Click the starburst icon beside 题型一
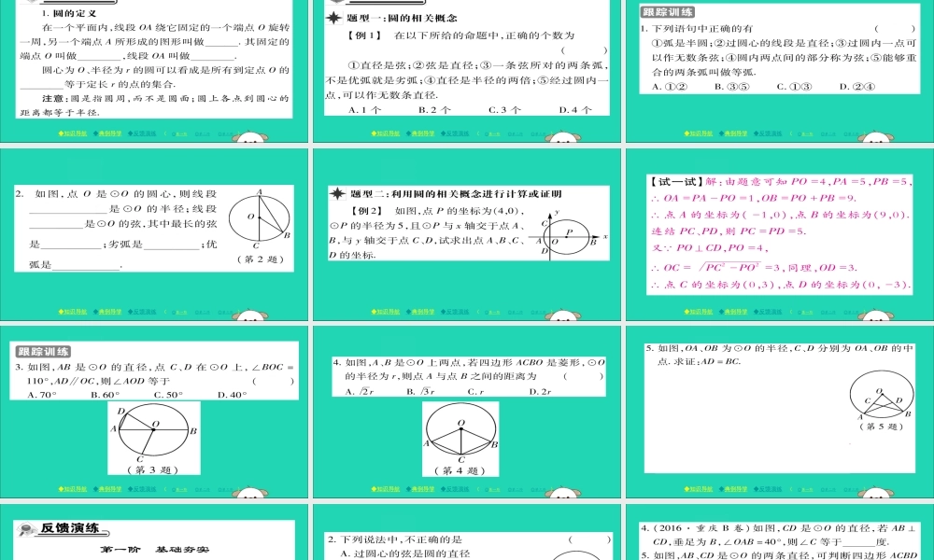Viewport: 934px width, 560px height. click(333, 18)
